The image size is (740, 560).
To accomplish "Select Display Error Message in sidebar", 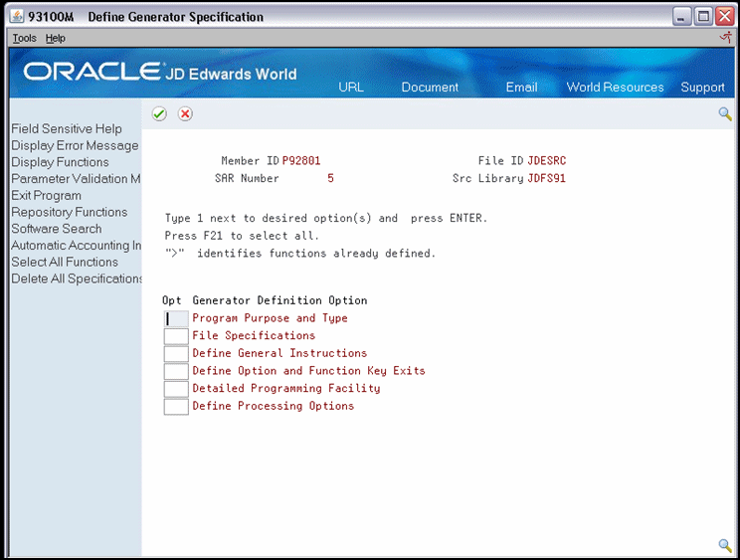I will 75,145.
